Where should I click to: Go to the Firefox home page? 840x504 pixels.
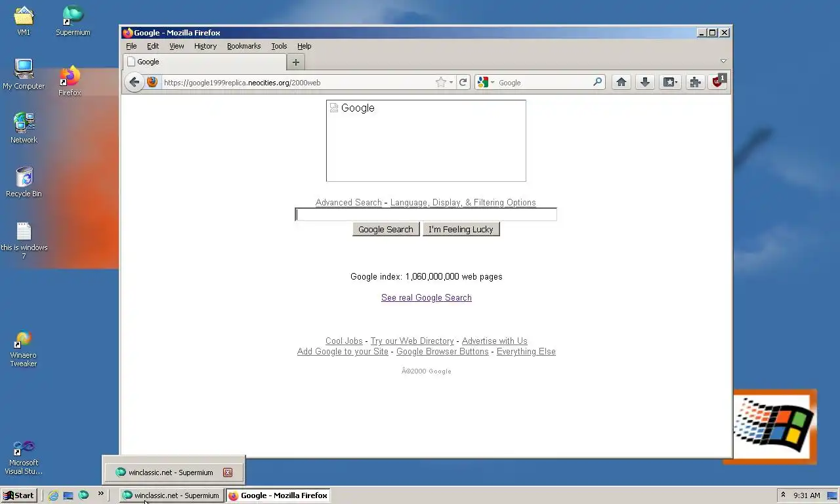click(621, 82)
